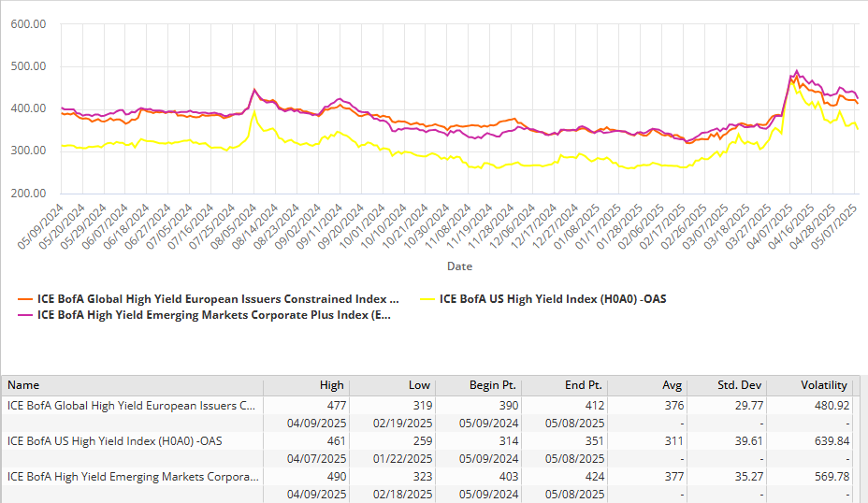
Task: Click the Begin Pt. value 403
Action: 509,477
